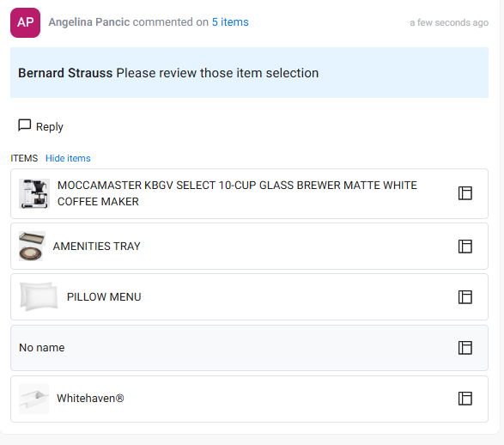
Task: Collapse list via Hide items
Action: pos(68,158)
